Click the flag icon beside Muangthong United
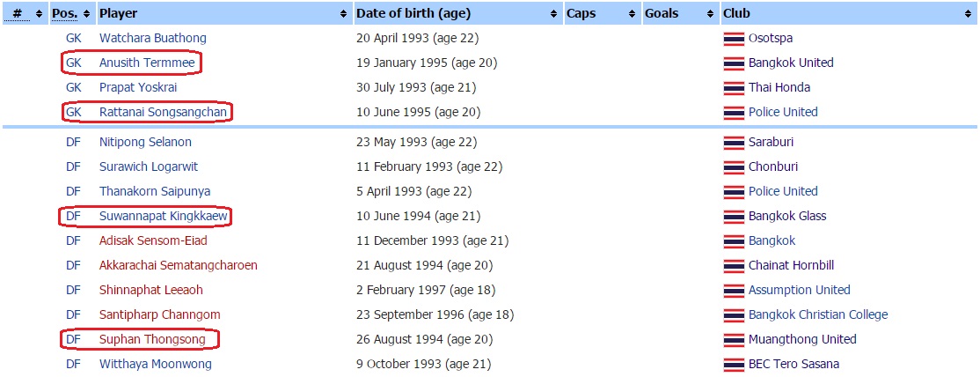The image size is (980, 377). pyautogui.click(x=734, y=340)
